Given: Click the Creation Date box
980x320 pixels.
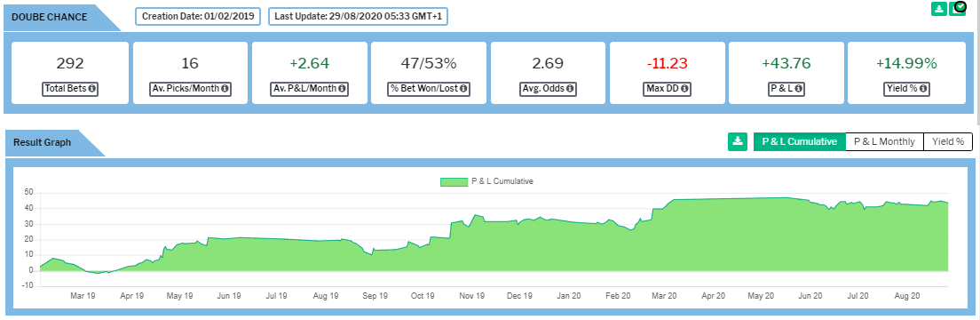Looking at the screenshot, I should click(x=199, y=16).
